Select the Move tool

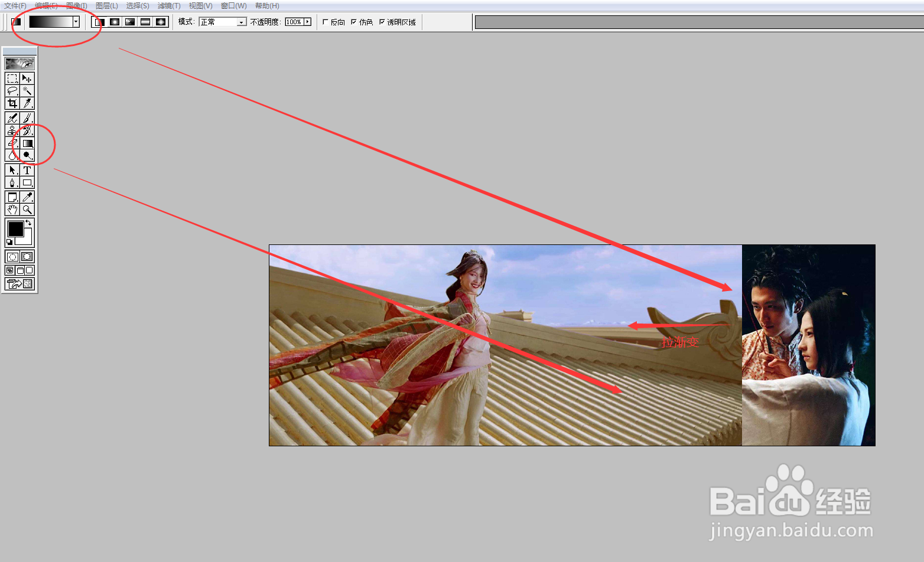coord(27,79)
